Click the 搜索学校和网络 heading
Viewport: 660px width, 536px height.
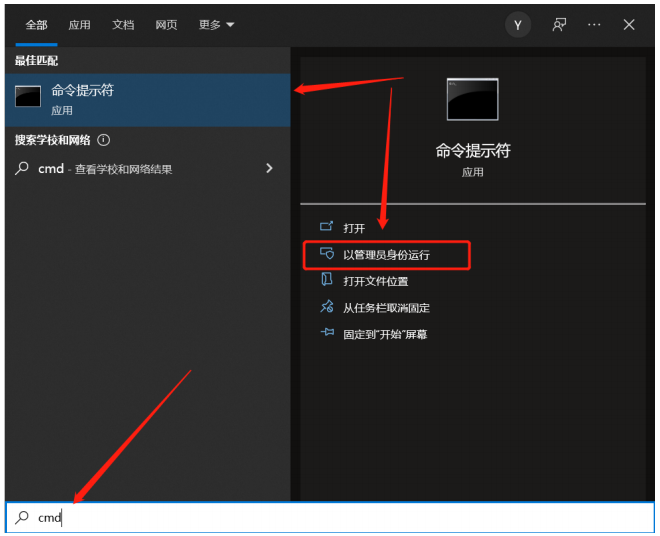pyautogui.click(x=53, y=140)
